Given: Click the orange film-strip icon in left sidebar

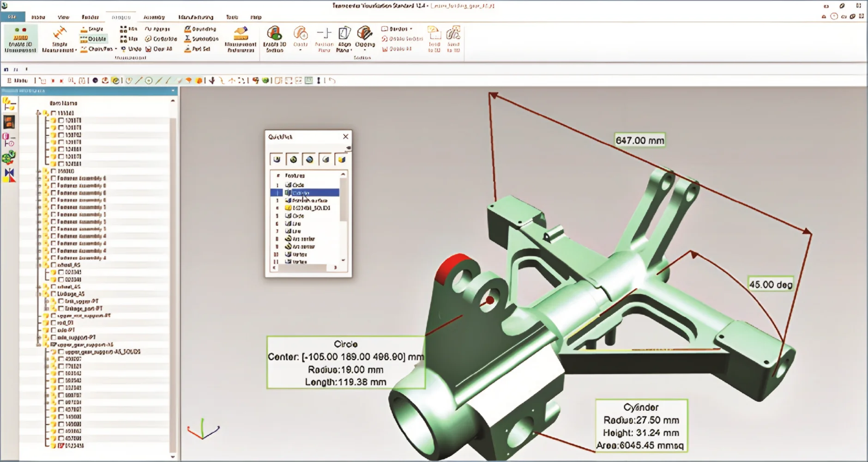Looking at the screenshot, I should (x=9, y=122).
